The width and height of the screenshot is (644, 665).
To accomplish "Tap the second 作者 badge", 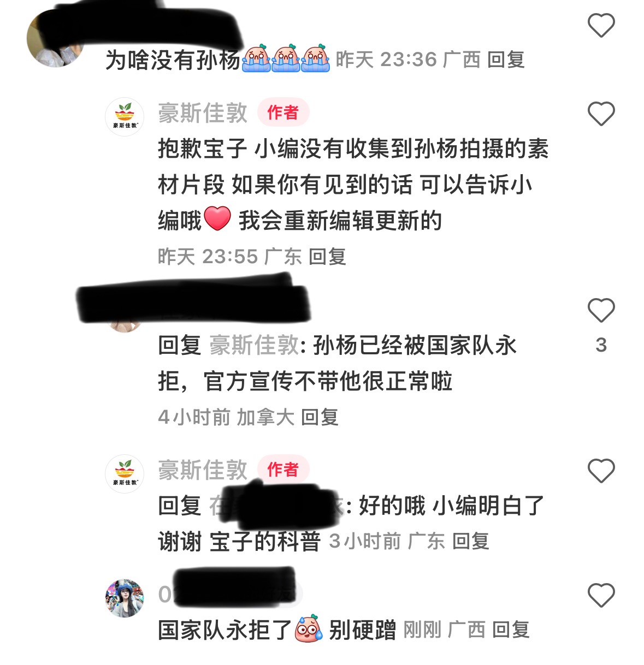I will click(x=283, y=469).
